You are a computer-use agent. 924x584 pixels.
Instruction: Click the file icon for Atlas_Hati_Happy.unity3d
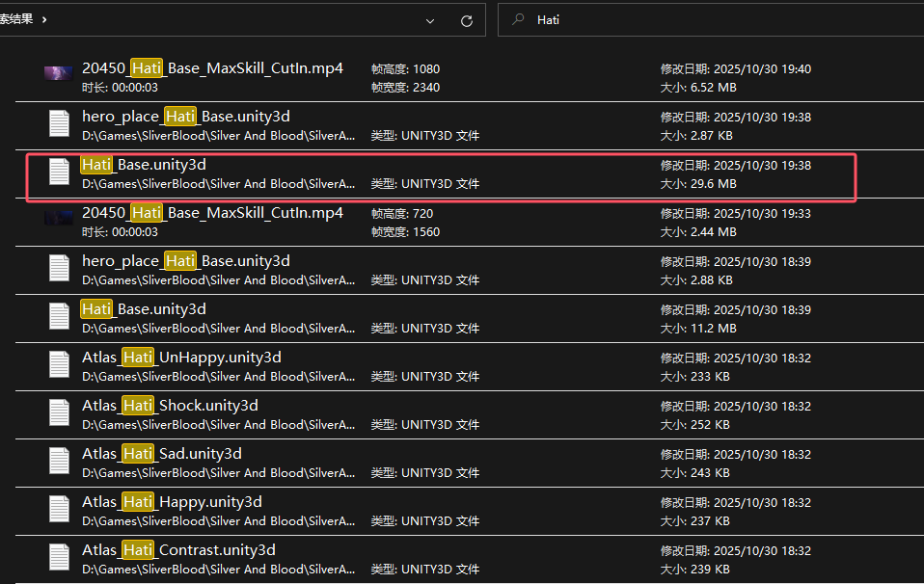(60, 510)
